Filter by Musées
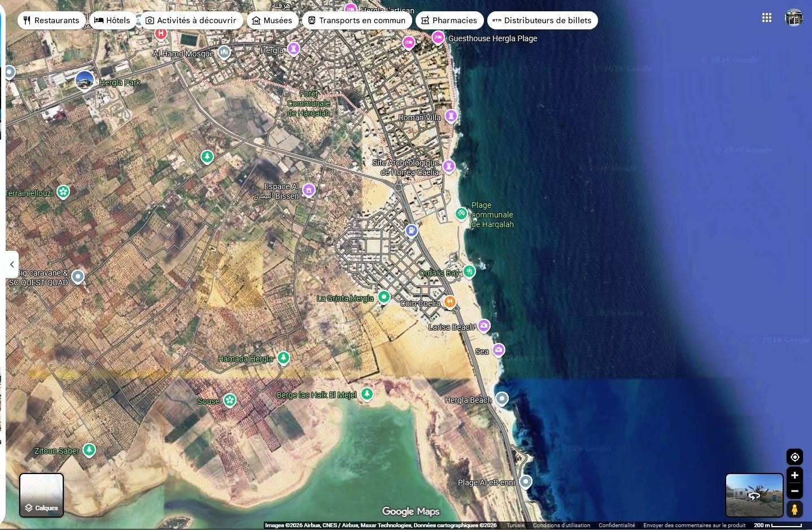Image resolution: width=812 pixels, height=530 pixels. tap(272, 20)
